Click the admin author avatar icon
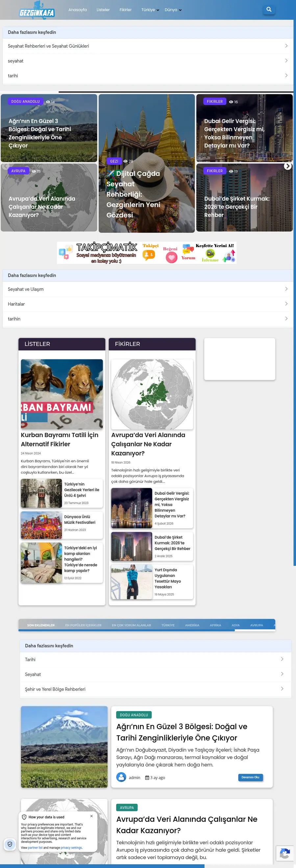The width and height of the screenshot is (296, 868). (121, 777)
